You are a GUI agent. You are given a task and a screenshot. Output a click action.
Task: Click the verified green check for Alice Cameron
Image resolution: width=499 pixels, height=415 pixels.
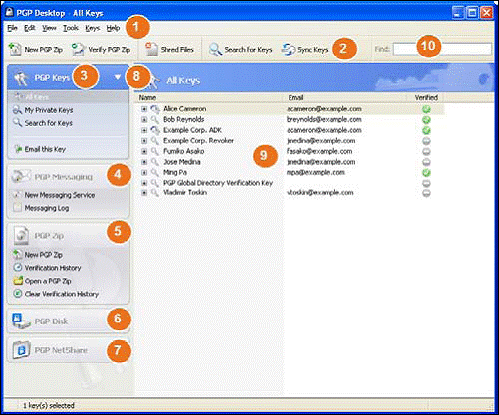pyautogui.click(x=426, y=109)
